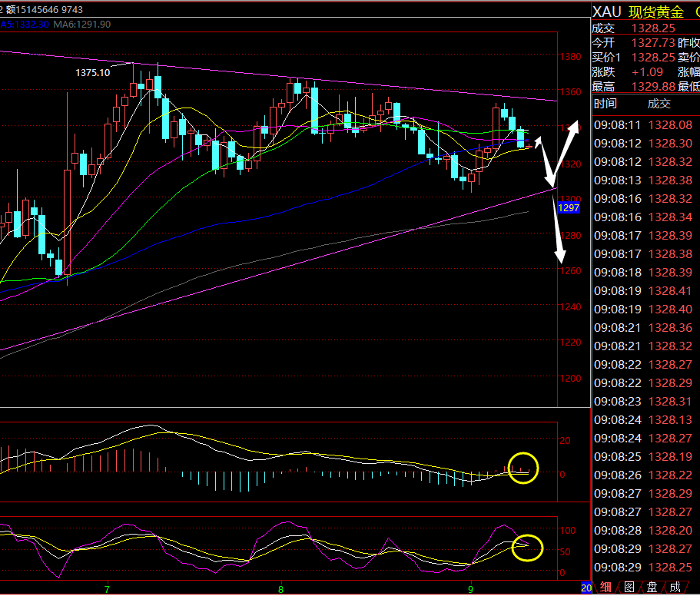
Task: Select the tick row 09:08:29 1328.25
Action: [643, 568]
